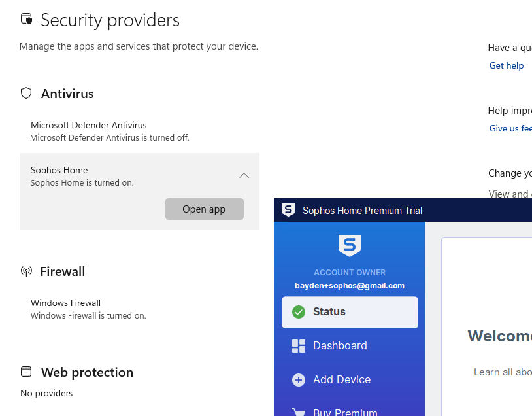Screen dimensions: 532x416
Task: Open the Get help link
Action: (507, 65)
